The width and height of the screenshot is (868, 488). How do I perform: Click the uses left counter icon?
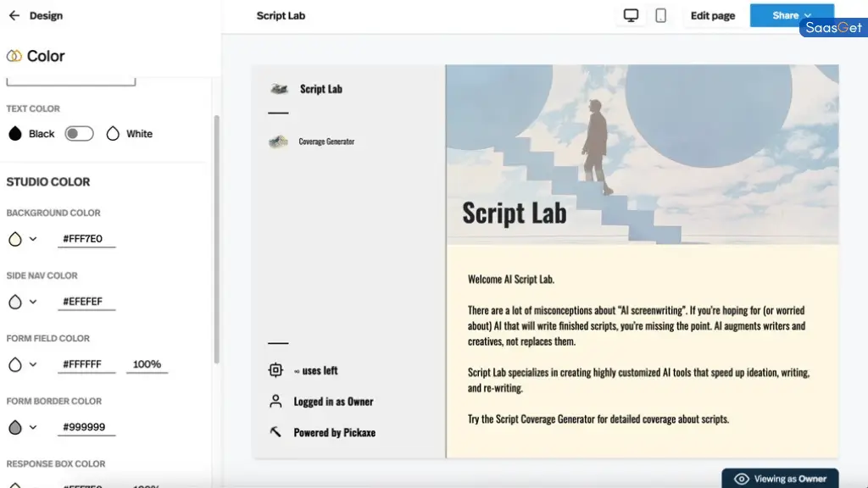[x=275, y=370]
